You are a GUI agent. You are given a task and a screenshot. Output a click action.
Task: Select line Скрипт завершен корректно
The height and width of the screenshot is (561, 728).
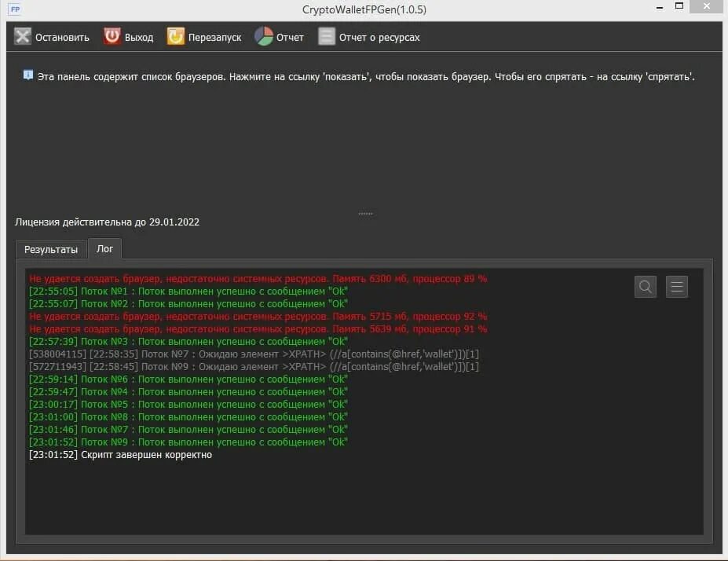[x=121, y=455]
